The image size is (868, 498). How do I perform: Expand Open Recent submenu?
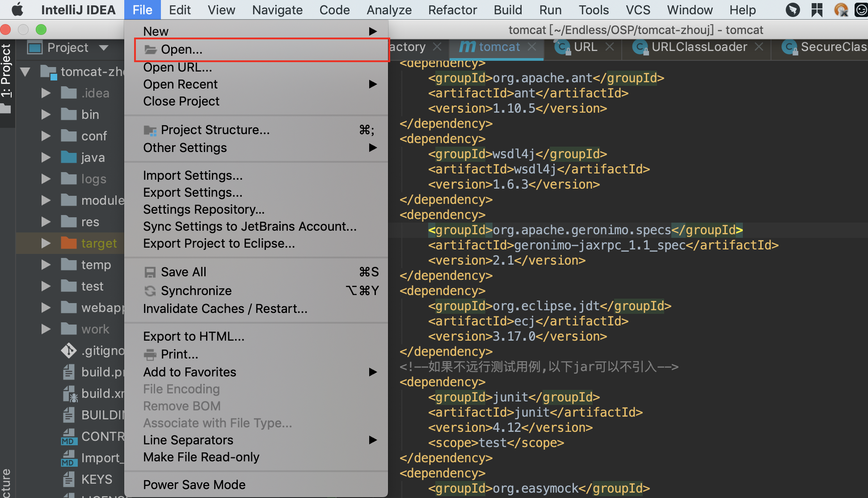257,84
